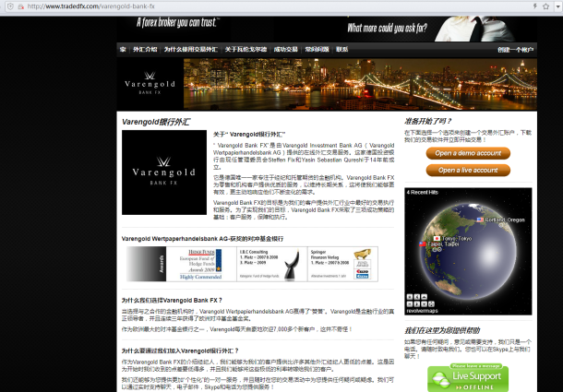
Task: Click 创建一个帐户 create account link
Action: (x=515, y=50)
